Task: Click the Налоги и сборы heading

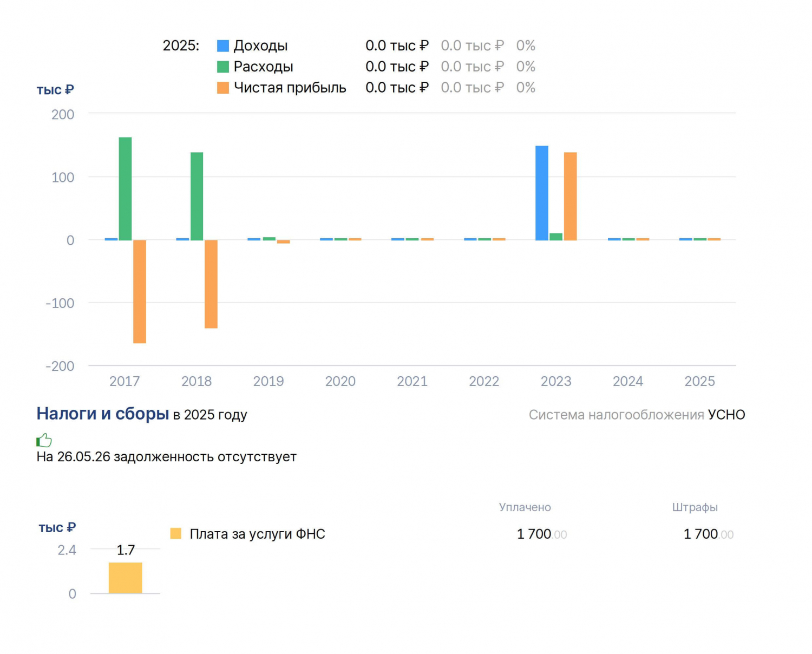Action: [x=103, y=414]
